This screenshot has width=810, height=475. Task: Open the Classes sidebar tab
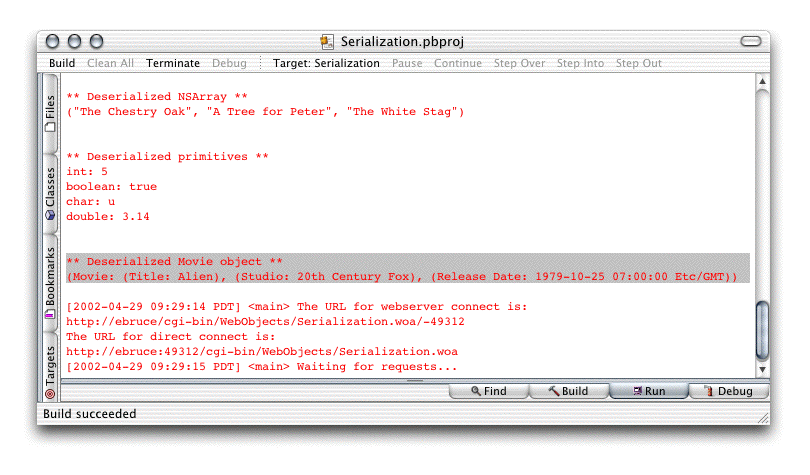tap(50, 194)
